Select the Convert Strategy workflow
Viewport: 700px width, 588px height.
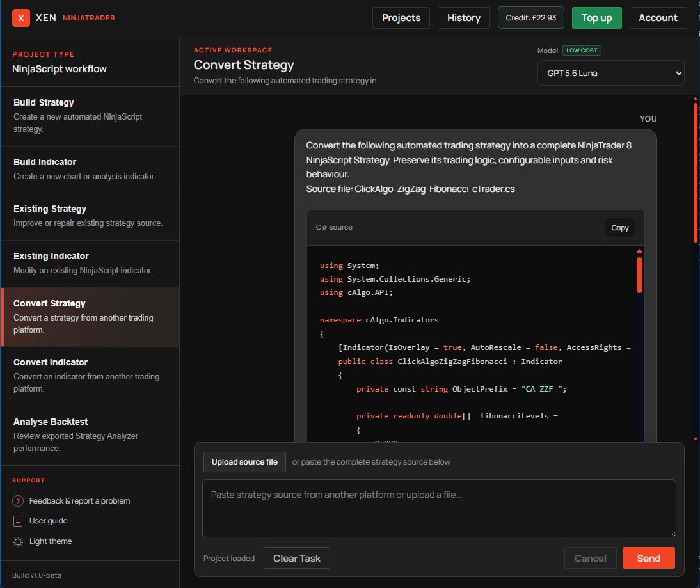click(90, 317)
